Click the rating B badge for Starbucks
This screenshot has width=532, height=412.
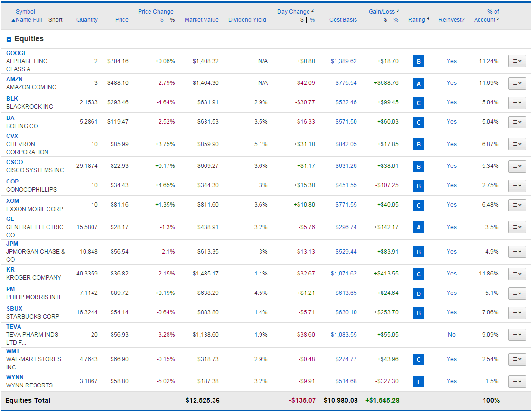(419, 313)
